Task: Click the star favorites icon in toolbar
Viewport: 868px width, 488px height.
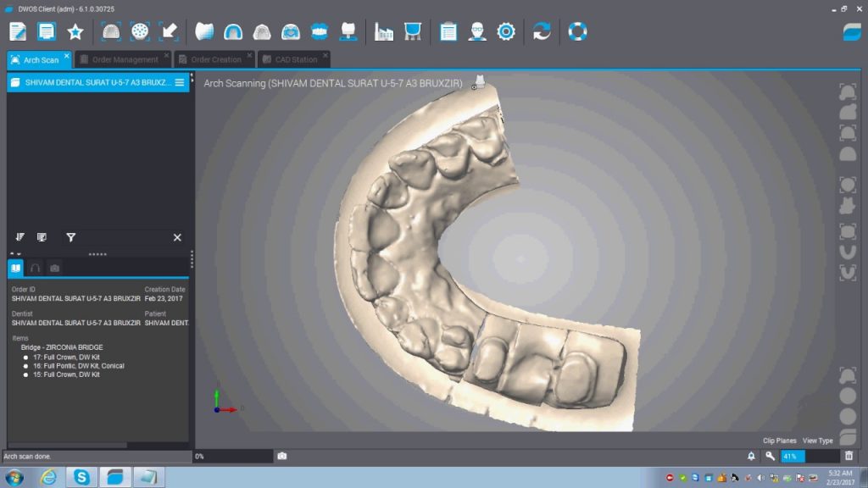Action: pos(75,32)
